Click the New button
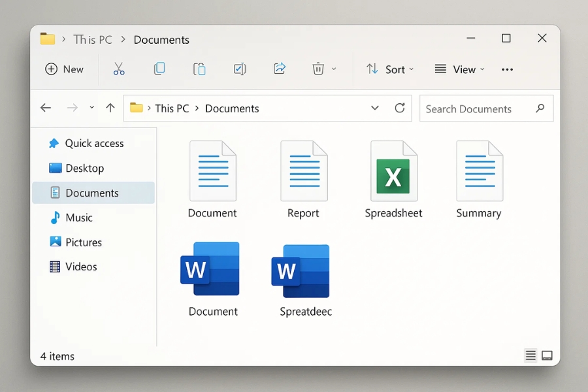The image size is (588, 392). pyautogui.click(x=64, y=69)
